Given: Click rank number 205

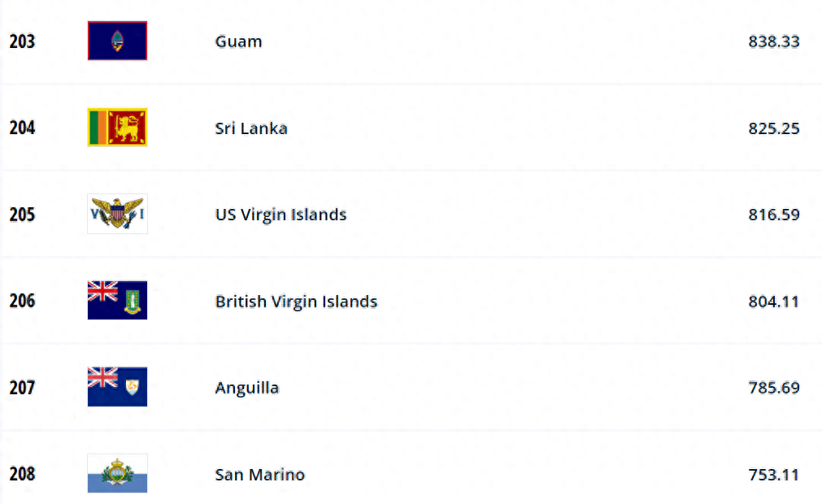Looking at the screenshot, I should (22, 215).
